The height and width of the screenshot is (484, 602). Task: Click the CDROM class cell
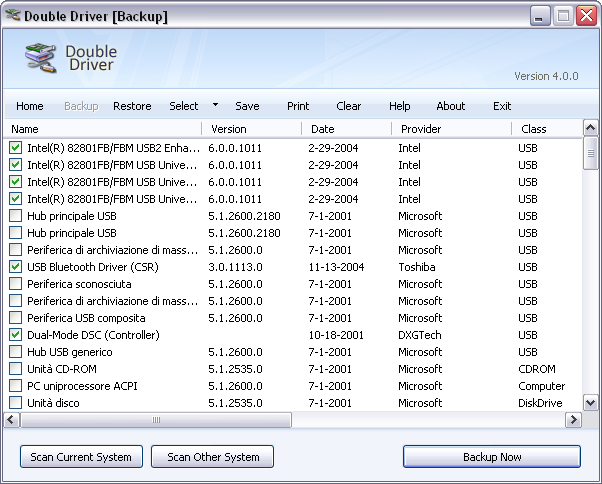(537, 369)
